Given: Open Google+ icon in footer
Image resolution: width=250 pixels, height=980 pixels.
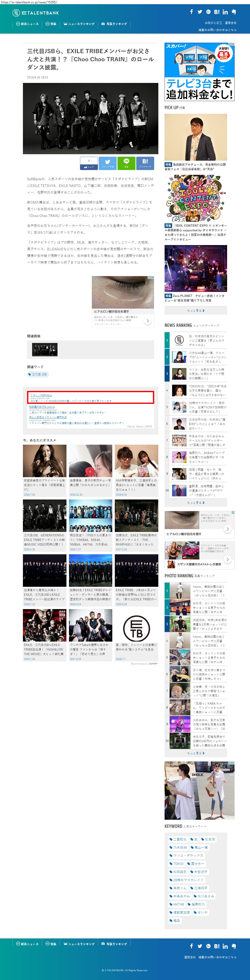Looking at the screenshot, I should [208, 946].
